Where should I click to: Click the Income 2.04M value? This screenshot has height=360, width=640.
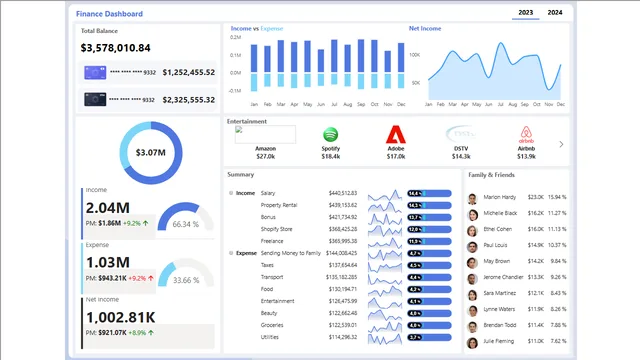pos(108,208)
